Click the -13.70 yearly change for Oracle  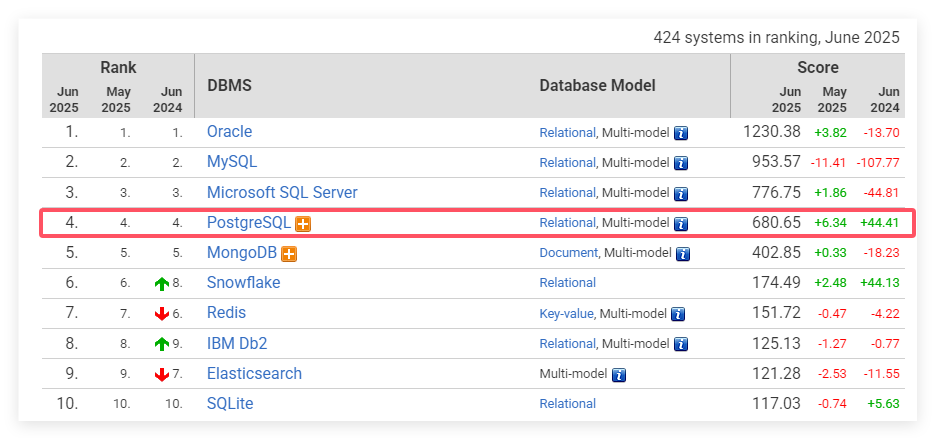(880, 133)
